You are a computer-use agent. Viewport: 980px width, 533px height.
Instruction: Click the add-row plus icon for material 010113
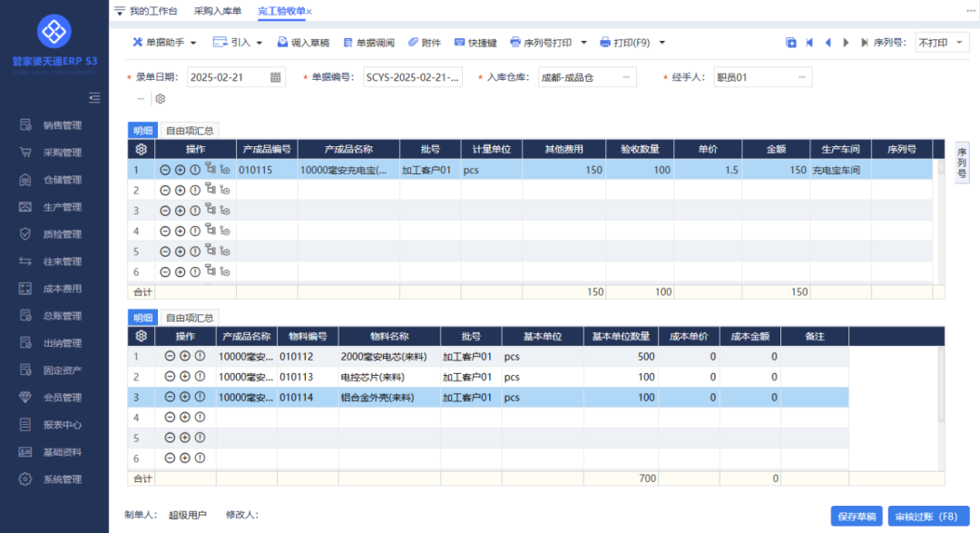pyautogui.click(x=184, y=377)
